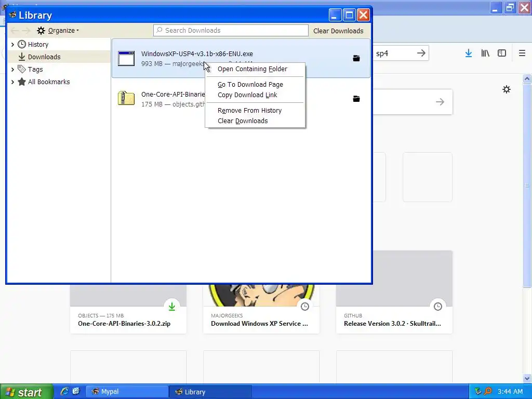532x399 pixels.
Task: Click the 3:44 AM clock
Action: (510, 392)
